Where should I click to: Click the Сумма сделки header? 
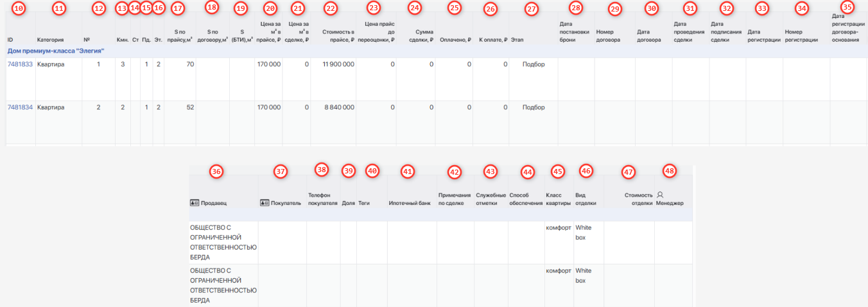[x=422, y=35]
